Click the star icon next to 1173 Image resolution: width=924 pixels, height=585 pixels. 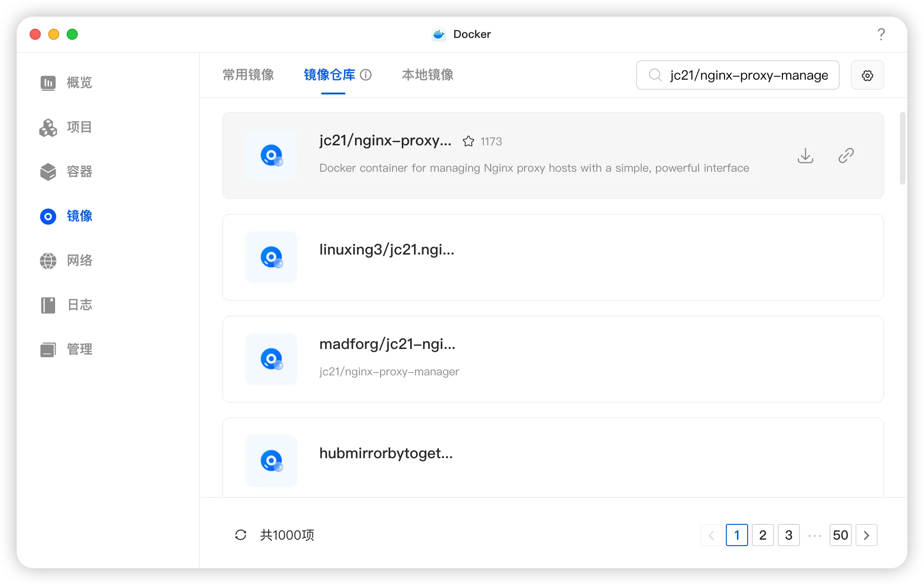[x=468, y=141]
